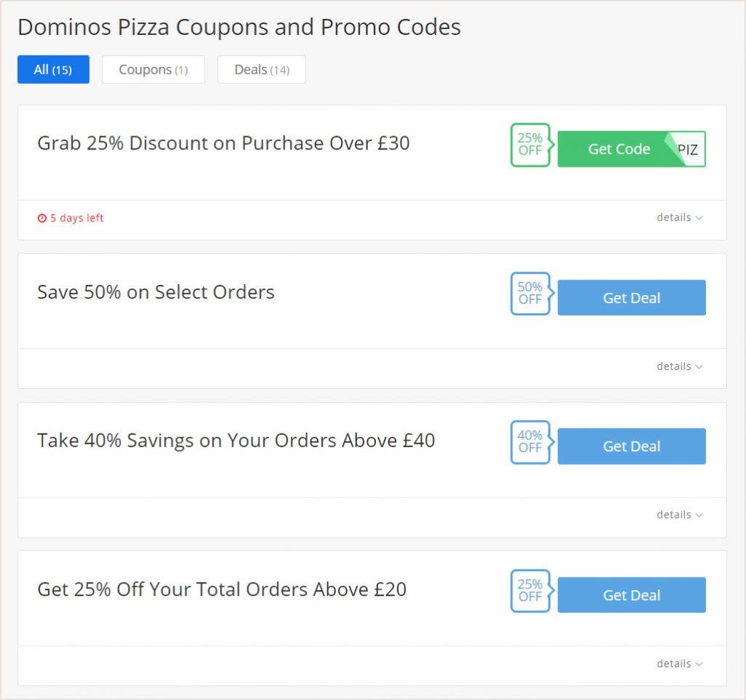
Task: Open the Grab 25% Discount offer title
Action: coord(224,143)
